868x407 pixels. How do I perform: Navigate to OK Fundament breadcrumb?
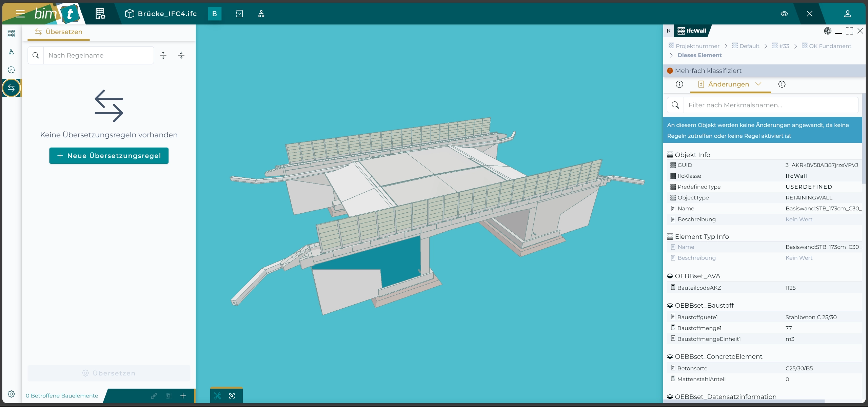click(x=830, y=46)
